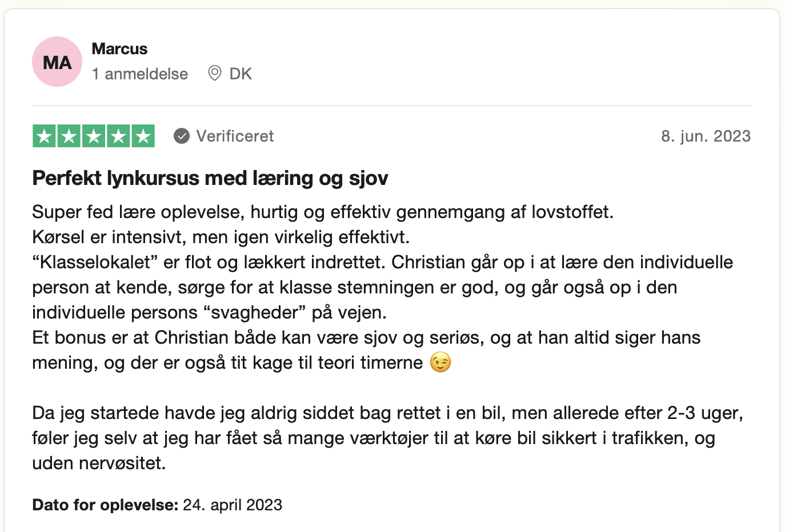
Task: Open the review title "Perfekt lynkursus med læring og sjov"
Action: 210,179
